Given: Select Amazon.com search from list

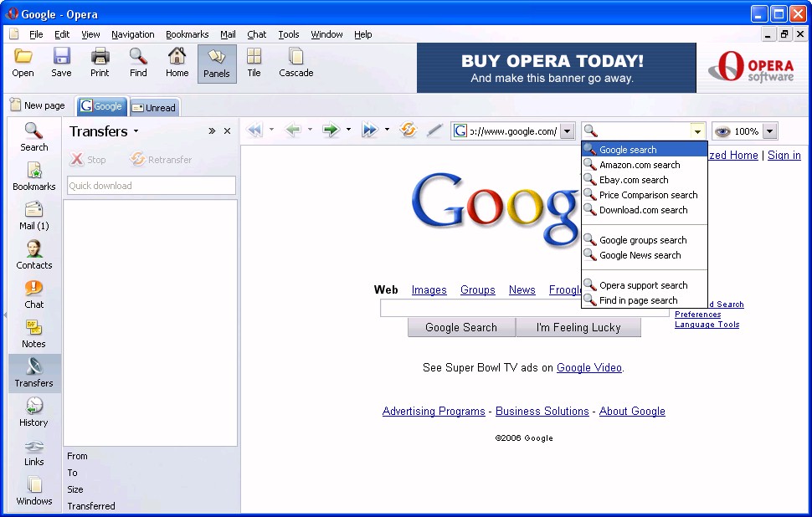Looking at the screenshot, I should click(640, 165).
